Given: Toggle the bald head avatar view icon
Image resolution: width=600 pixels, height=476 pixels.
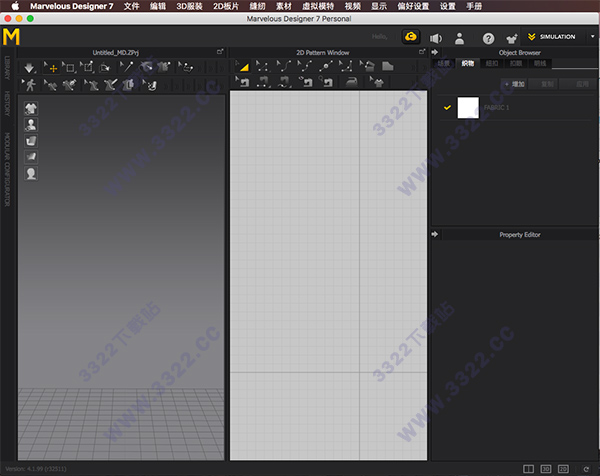Looking at the screenshot, I should (x=31, y=173).
